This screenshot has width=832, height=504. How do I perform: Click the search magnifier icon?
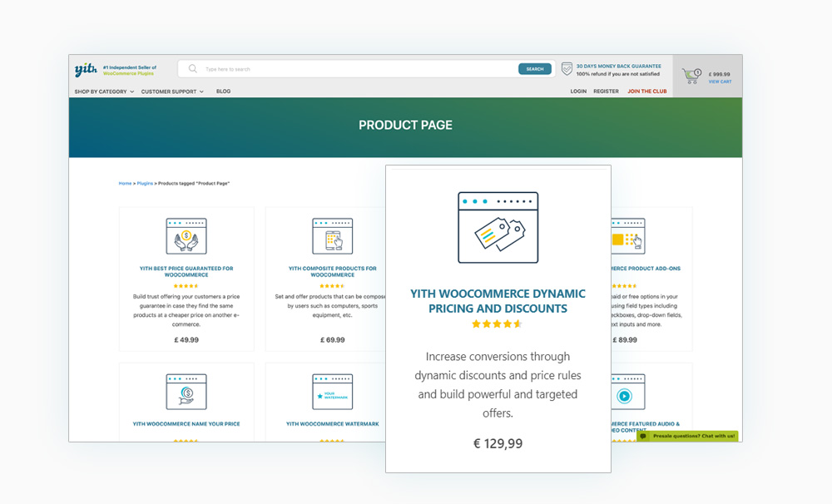pyautogui.click(x=193, y=69)
